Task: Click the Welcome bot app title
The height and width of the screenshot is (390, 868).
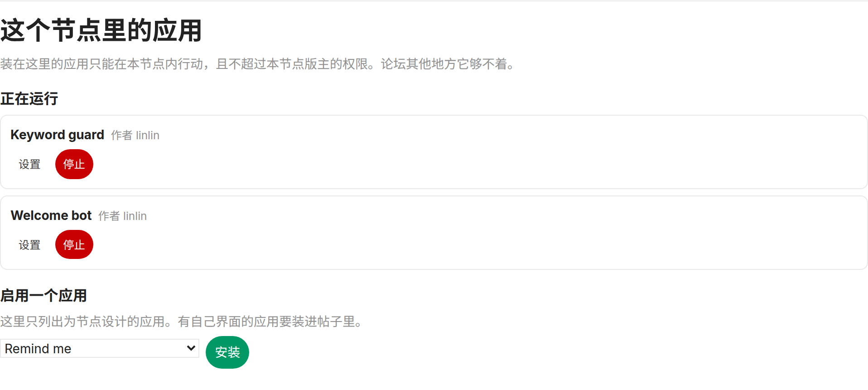Action: click(51, 215)
